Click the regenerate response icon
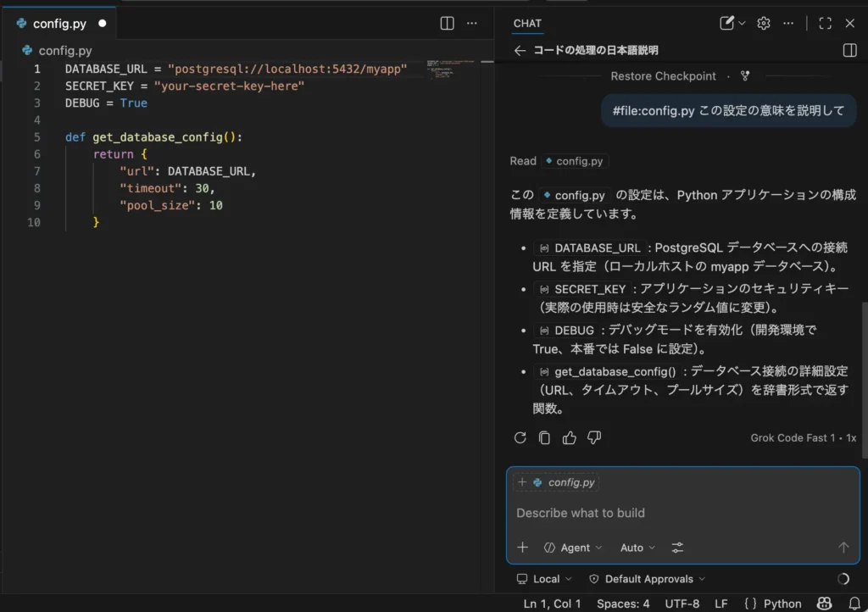 coord(520,438)
